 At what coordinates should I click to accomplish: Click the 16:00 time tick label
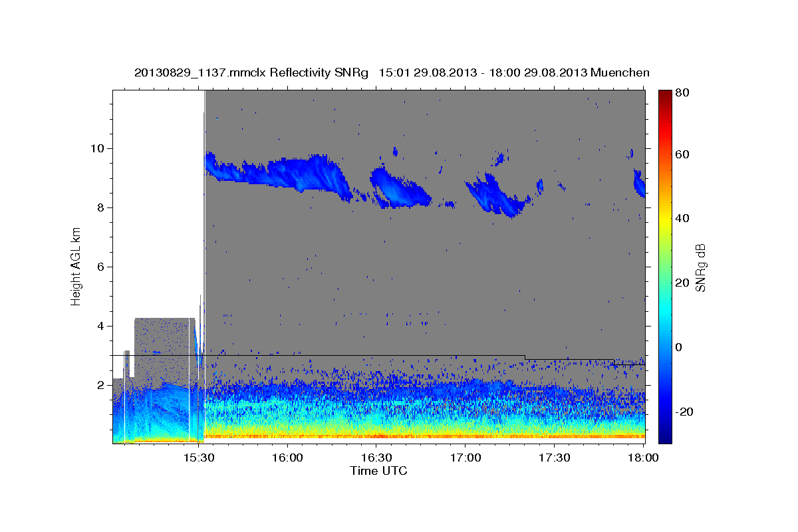coord(287,458)
